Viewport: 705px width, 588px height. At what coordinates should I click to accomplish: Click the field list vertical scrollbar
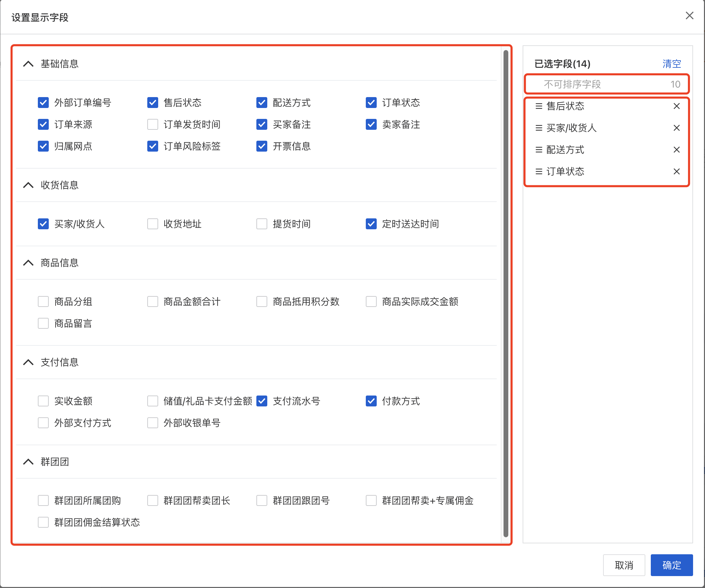[506, 293]
